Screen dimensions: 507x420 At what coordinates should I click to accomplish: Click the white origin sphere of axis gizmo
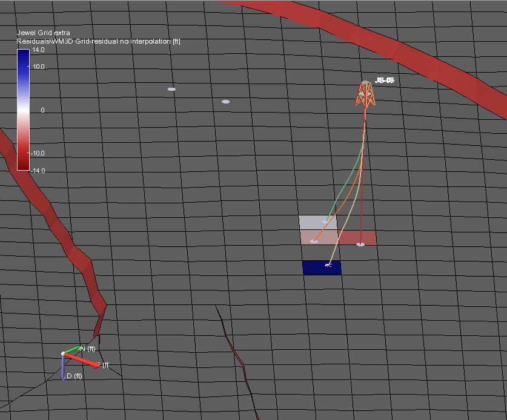[63, 354]
